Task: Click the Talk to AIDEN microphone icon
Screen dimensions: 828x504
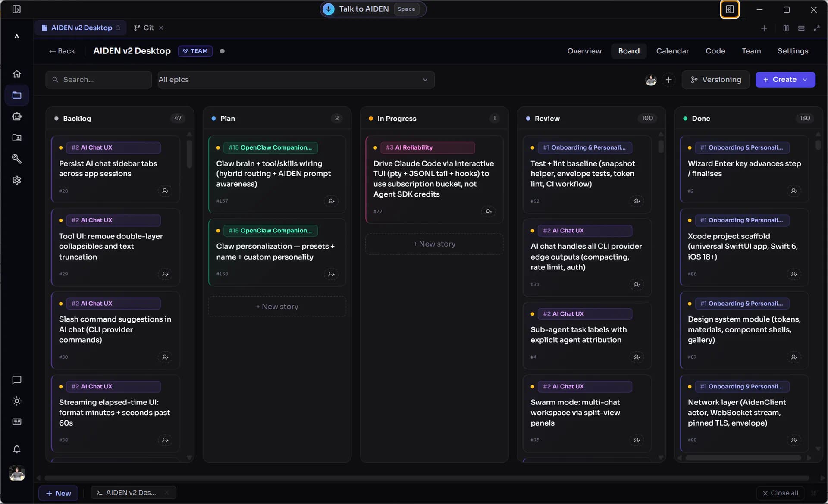Action: 329,9
